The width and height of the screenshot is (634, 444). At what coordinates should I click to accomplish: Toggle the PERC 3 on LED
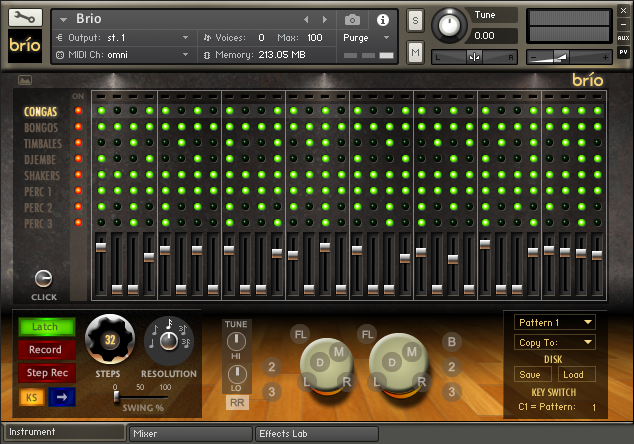pos(78,222)
